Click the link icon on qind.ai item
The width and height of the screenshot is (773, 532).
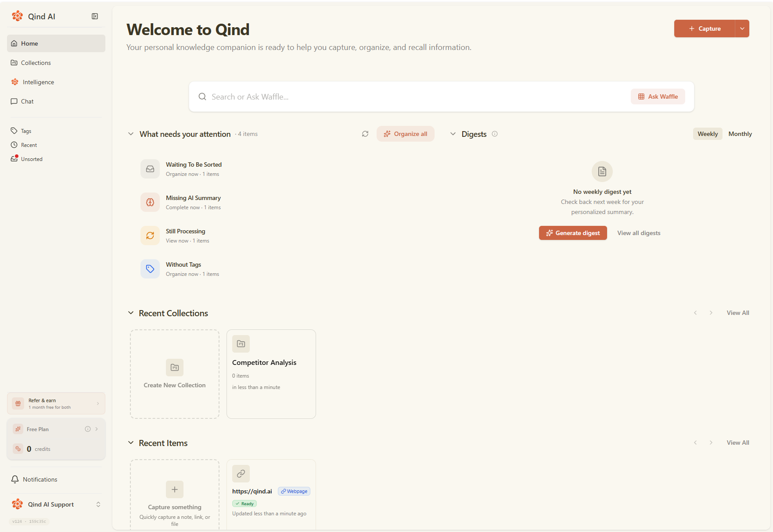(241, 474)
